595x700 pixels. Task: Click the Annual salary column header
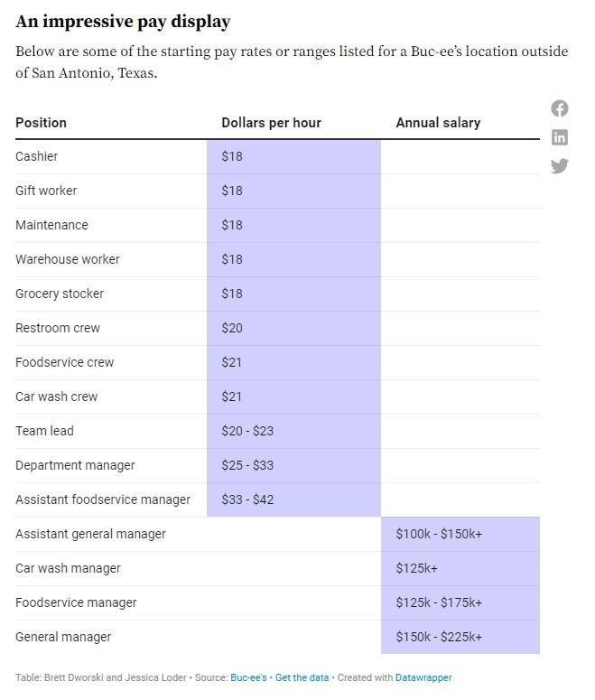click(438, 123)
